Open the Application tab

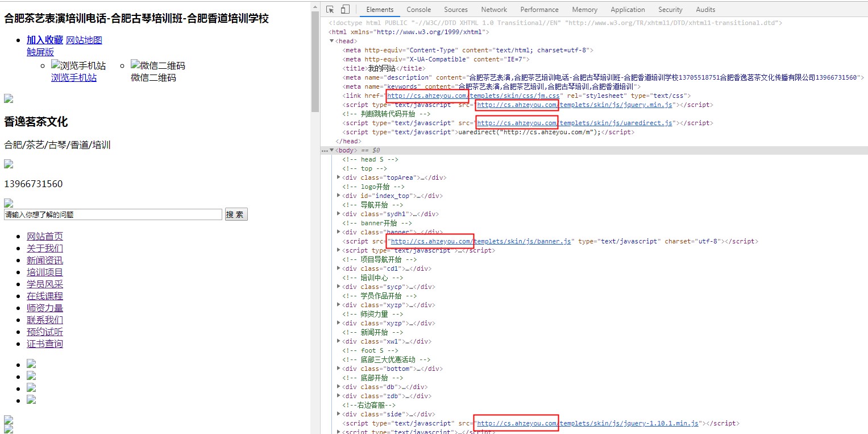(628, 10)
